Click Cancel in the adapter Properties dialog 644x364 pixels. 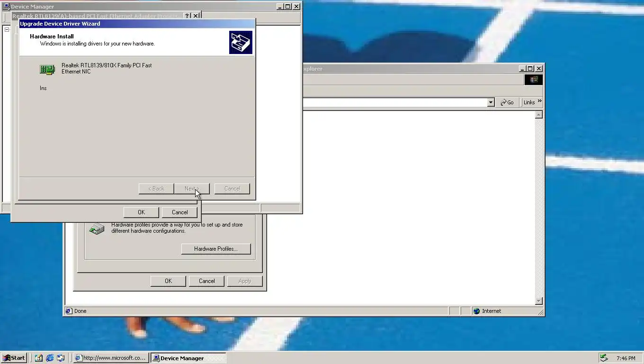(x=179, y=212)
